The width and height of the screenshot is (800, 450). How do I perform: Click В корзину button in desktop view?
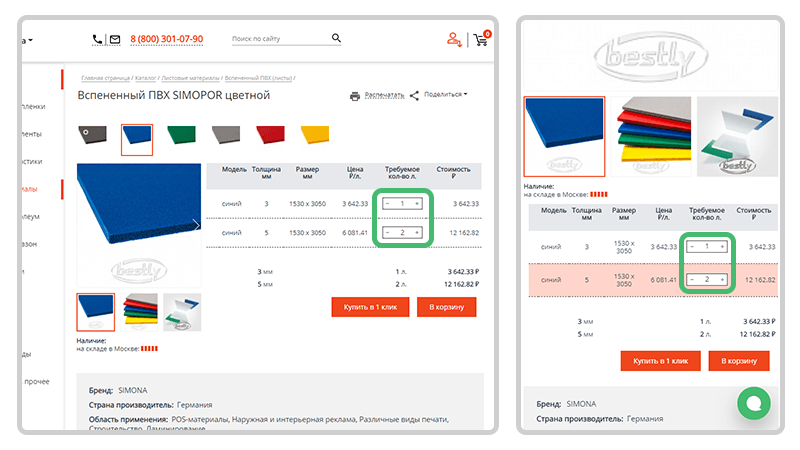point(446,307)
